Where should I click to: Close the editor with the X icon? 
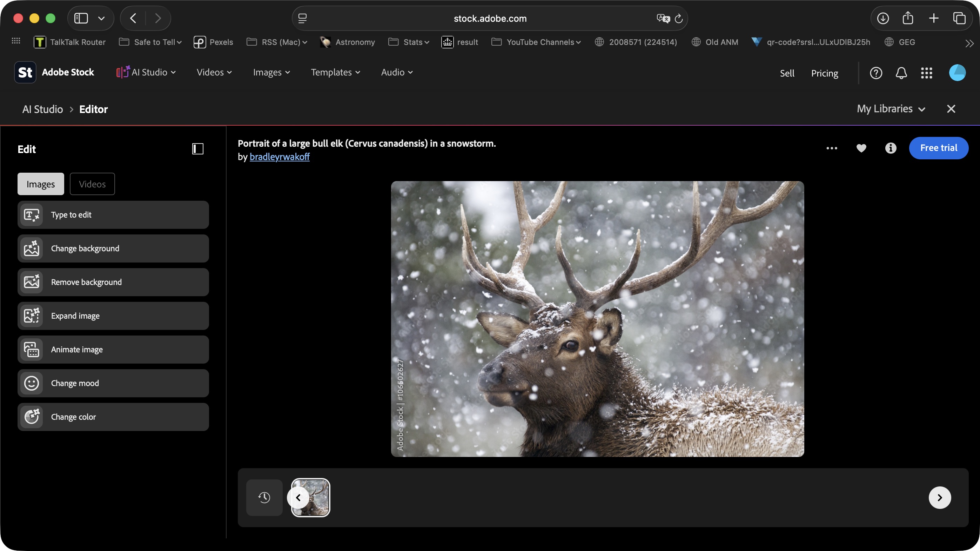click(x=951, y=109)
